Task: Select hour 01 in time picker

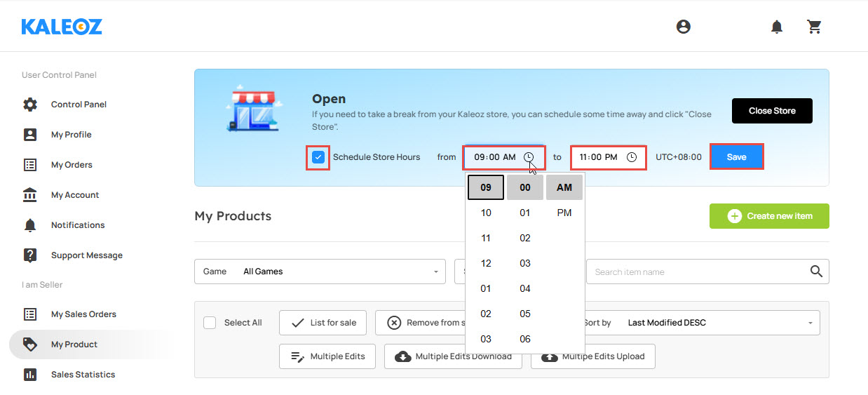Action: (x=486, y=288)
